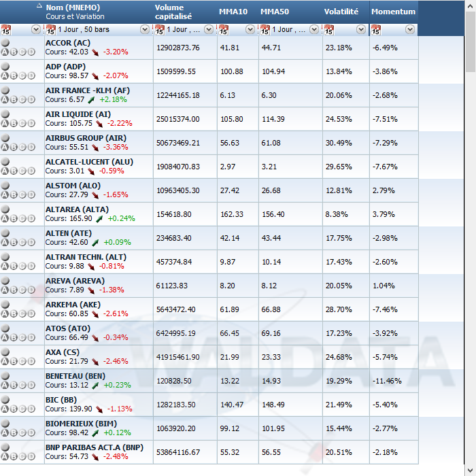Click grey status ball for ADP row
The image size is (476, 476).
tap(5, 67)
